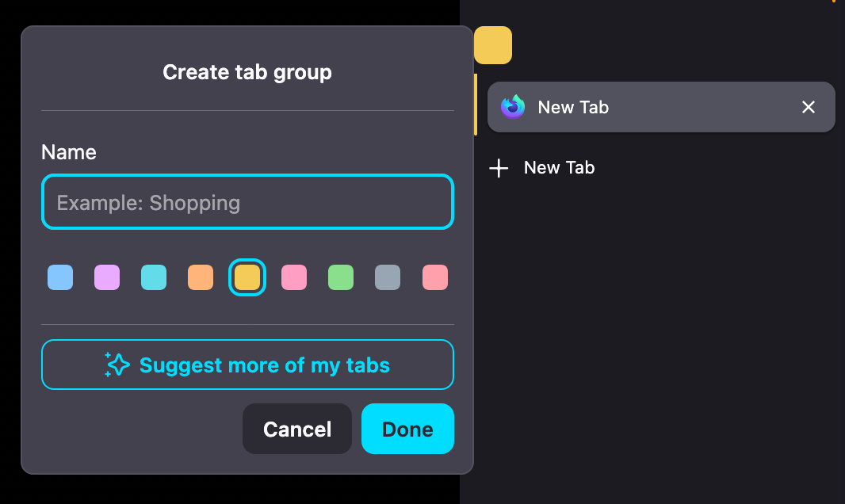The height and width of the screenshot is (504, 845).
Task: Close the New Tab with X
Action: (x=808, y=107)
